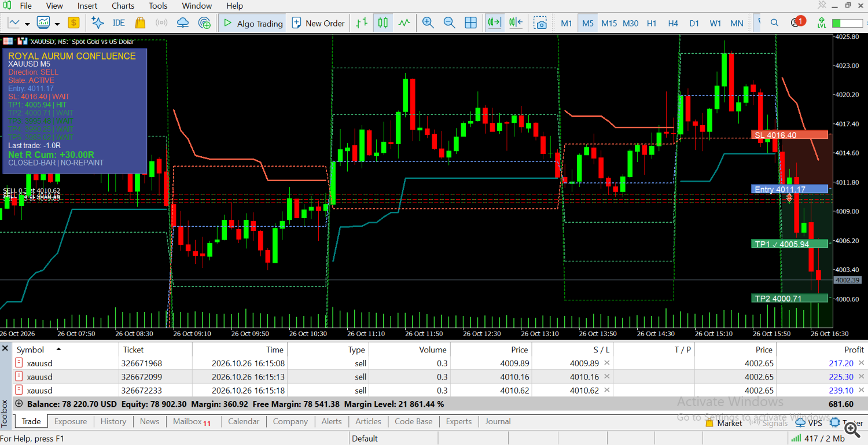
Task: Switch to the Journal tab
Action: point(498,421)
